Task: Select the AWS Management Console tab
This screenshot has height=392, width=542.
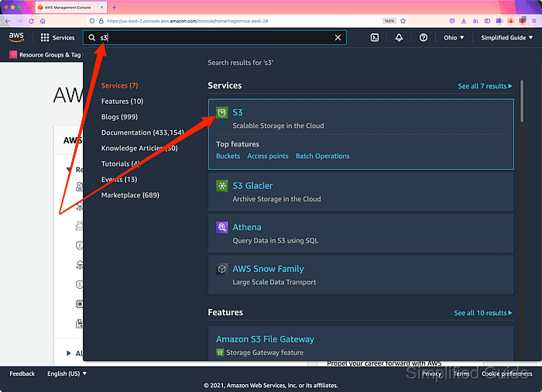Action: tap(71, 7)
